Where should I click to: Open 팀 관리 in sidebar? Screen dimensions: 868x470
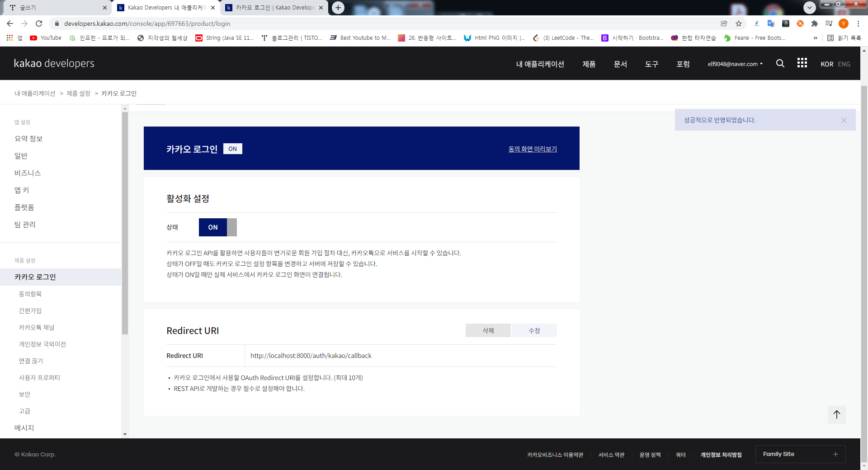[x=25, y=225]
